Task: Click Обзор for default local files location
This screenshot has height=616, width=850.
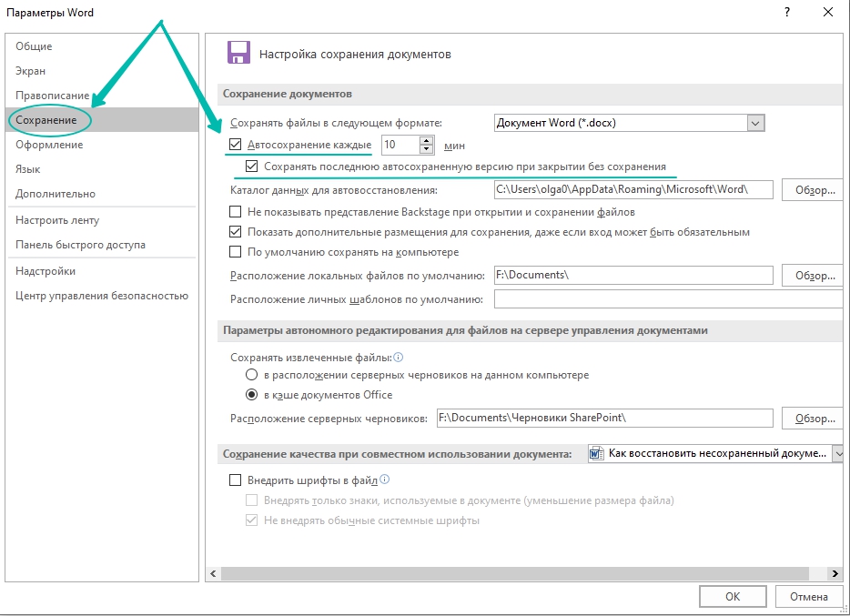Action: pyautogui.click(x=815, y=276)
